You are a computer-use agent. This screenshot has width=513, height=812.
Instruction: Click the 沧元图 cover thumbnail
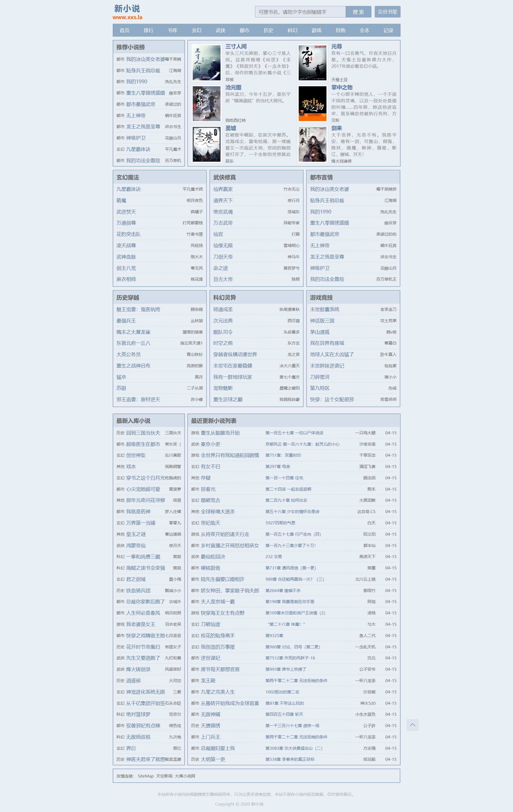tap(206, 104)
